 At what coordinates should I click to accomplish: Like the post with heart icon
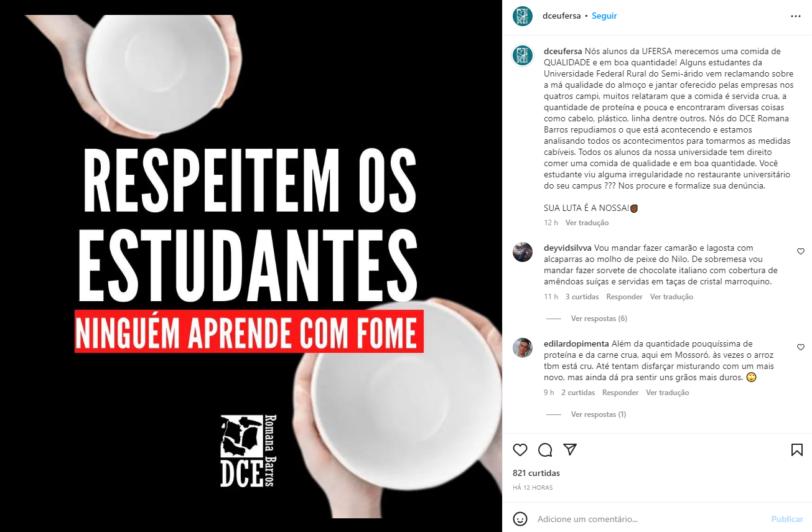pos(520,450)
